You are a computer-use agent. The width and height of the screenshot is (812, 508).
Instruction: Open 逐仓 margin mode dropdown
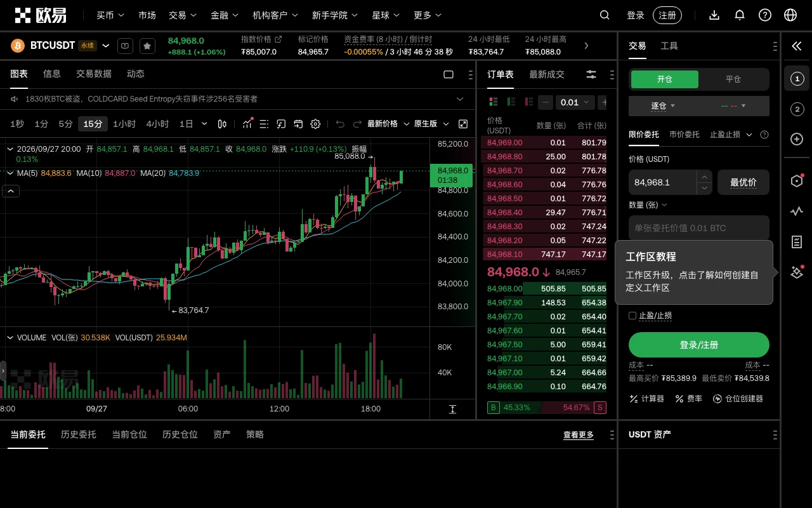[x=664, y=106]
